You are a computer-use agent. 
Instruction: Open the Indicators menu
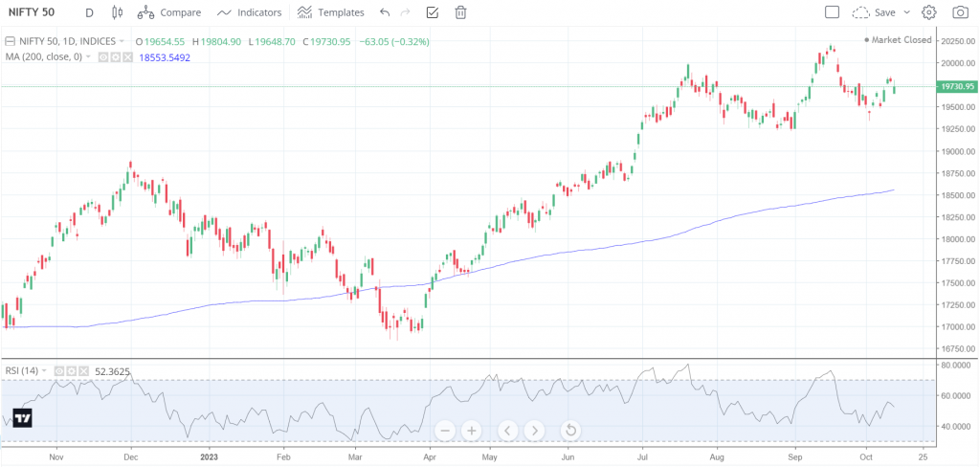pos(250,11)
